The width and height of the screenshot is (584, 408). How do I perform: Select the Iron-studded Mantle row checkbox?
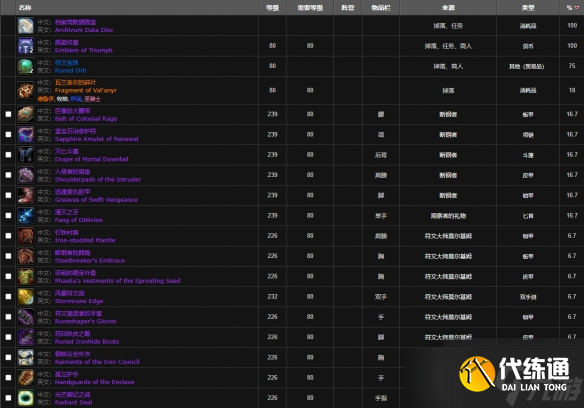coord(8,236)
